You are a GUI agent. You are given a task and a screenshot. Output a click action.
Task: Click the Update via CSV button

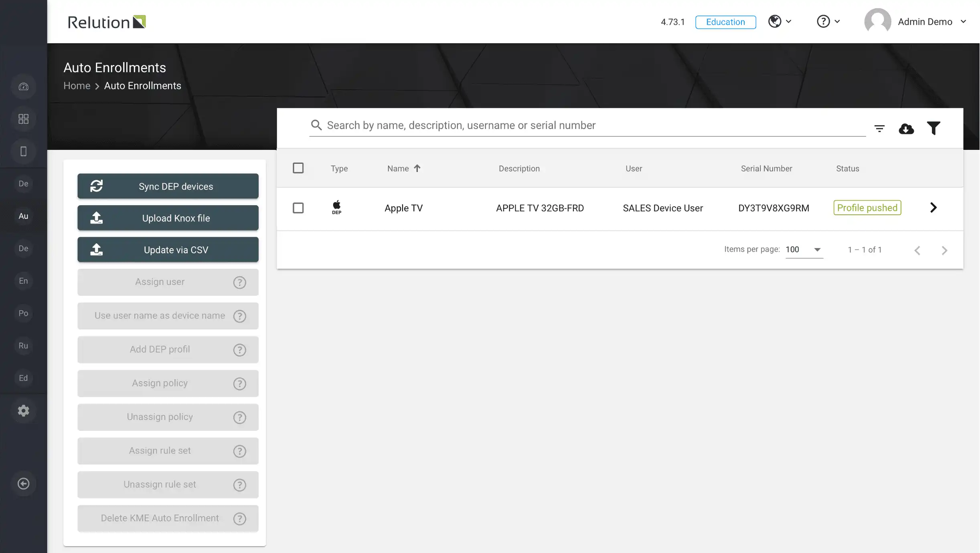point(168,250)
